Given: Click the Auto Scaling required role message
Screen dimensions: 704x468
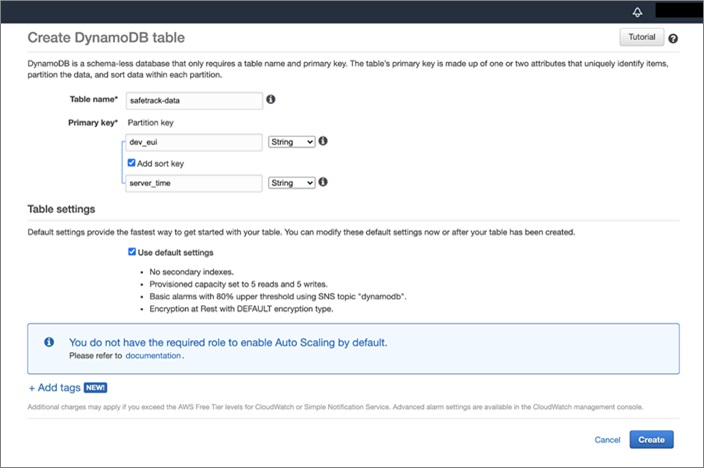Looking at the screenshot, I should tap(228, 343).
